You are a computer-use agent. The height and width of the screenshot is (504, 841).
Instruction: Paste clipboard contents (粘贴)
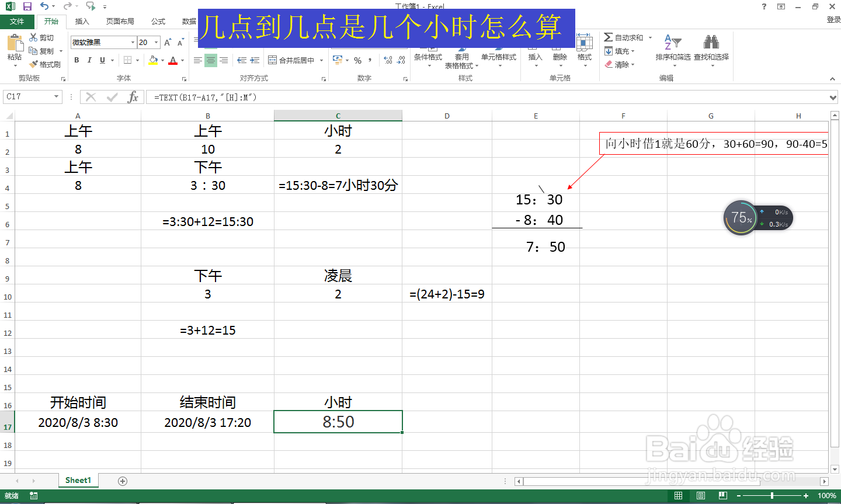[x=15, y=50]
